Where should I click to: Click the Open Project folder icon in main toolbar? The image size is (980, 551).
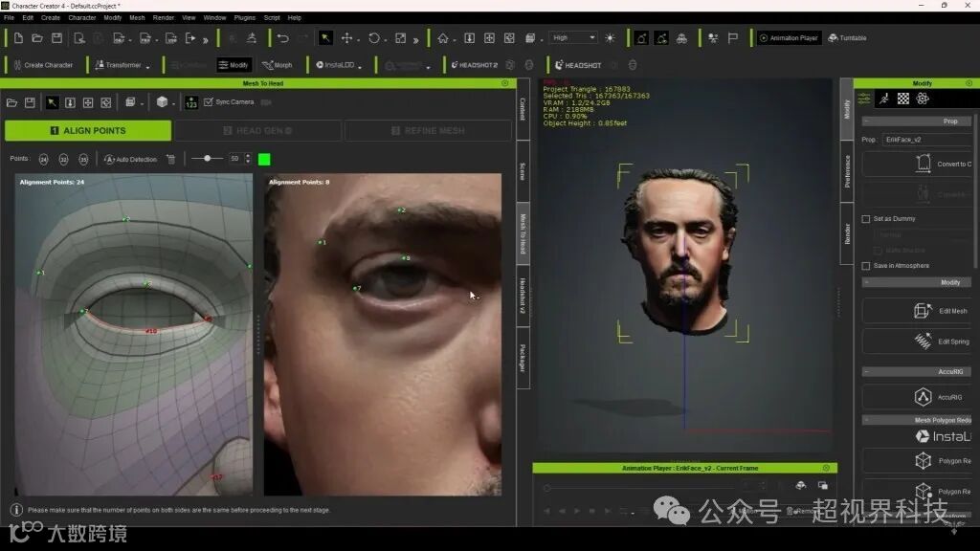(37, 38)
